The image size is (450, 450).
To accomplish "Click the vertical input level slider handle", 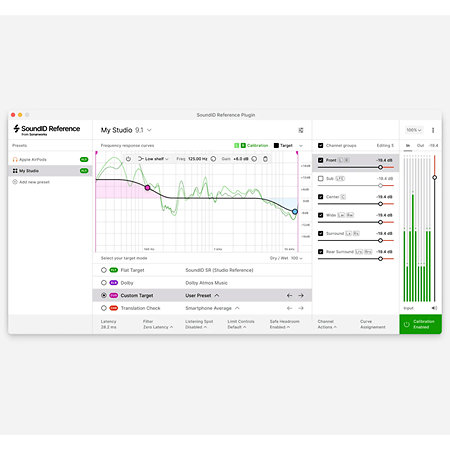I will [434, 177].
